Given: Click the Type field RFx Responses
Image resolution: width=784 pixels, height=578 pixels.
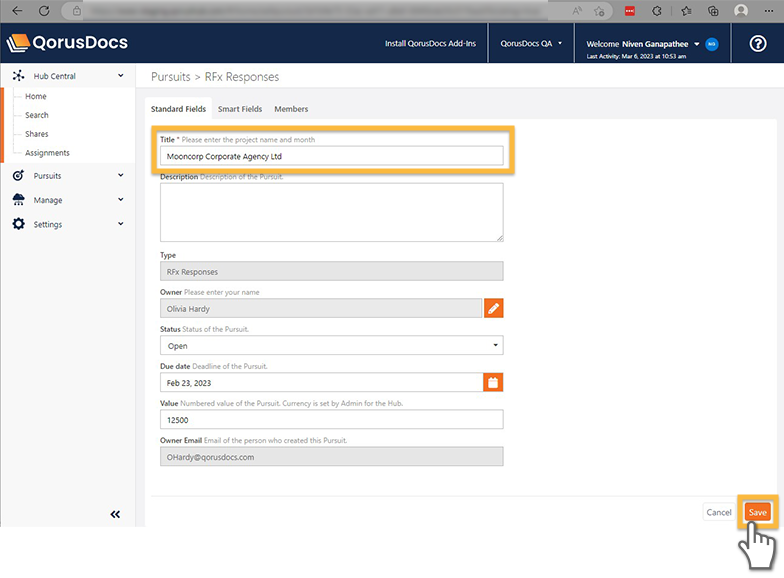Looking at the screenshot, I should tap(332, 272).
